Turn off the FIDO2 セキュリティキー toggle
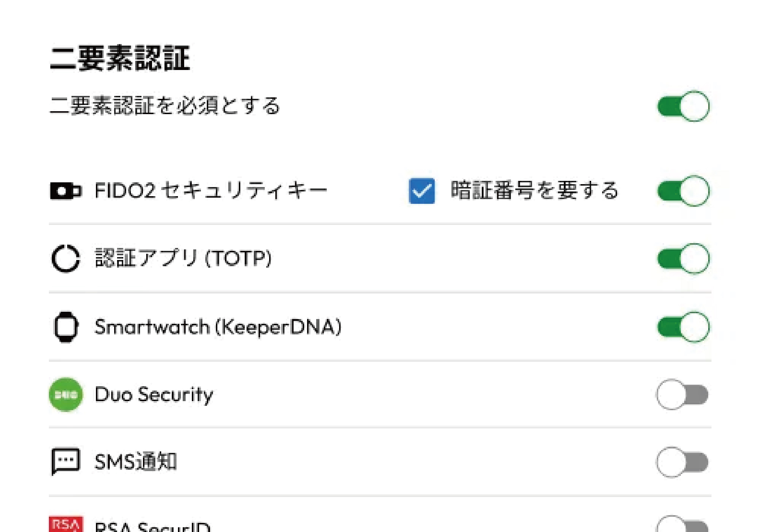 [x=683, y=191]
